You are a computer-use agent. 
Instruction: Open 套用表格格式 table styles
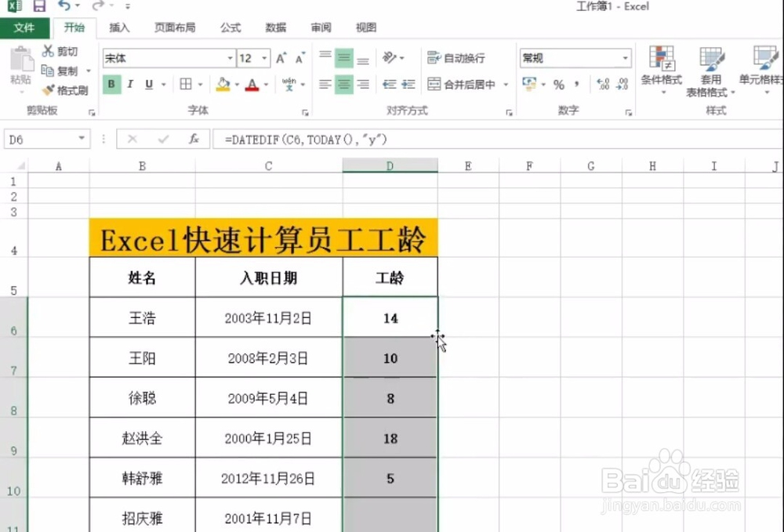point(710,71)
